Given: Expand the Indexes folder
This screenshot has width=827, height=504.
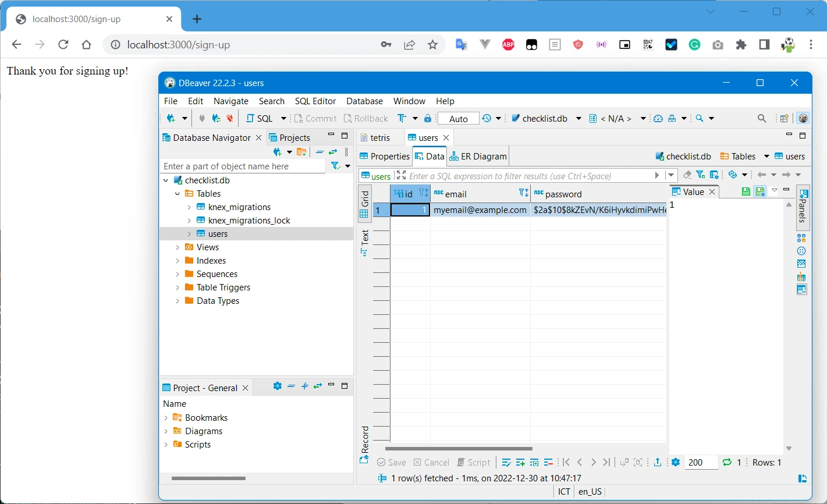Looking at the screenshot, I should click(178, 261).
